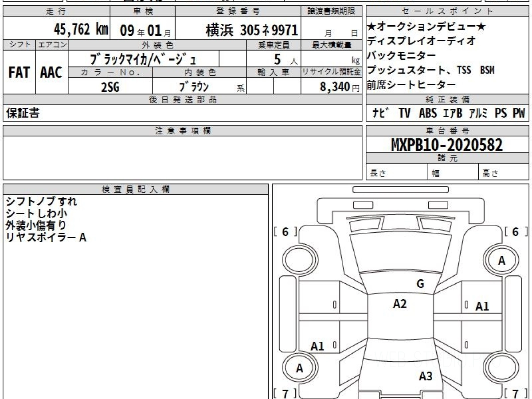
Task: Select the [7] label below the A wheel
Action: [285, 393]
